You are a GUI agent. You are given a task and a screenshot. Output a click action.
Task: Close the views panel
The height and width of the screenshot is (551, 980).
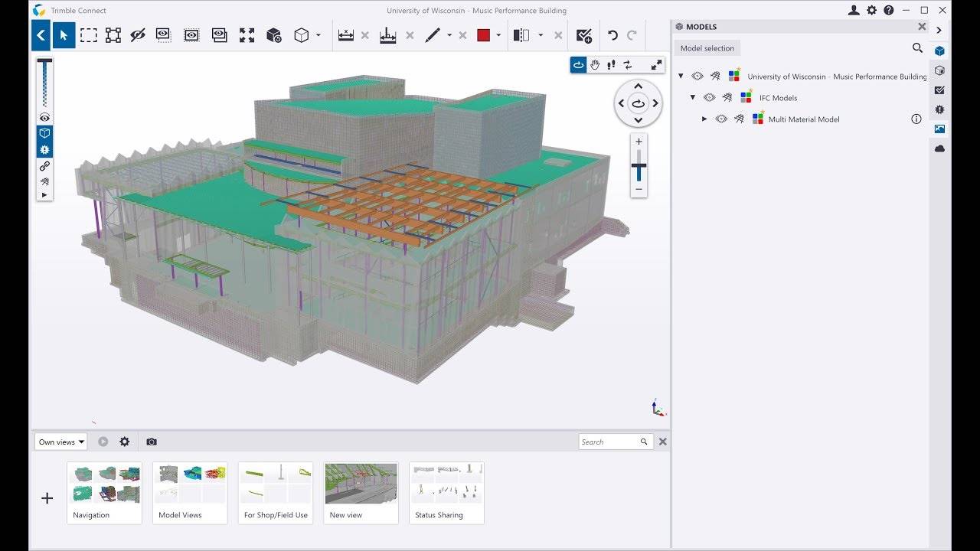click(x=663, y=442)
